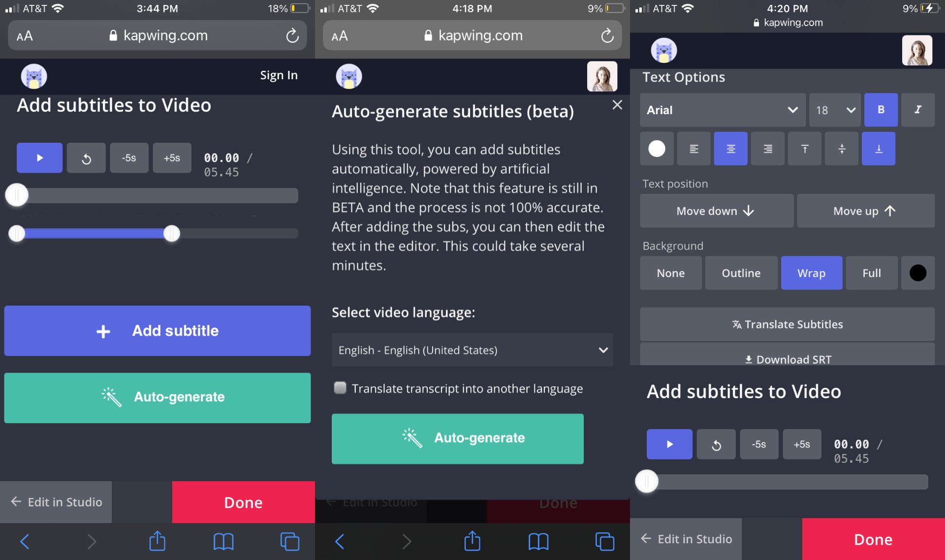Click the Translate Subtitles button

coord(787,324)
